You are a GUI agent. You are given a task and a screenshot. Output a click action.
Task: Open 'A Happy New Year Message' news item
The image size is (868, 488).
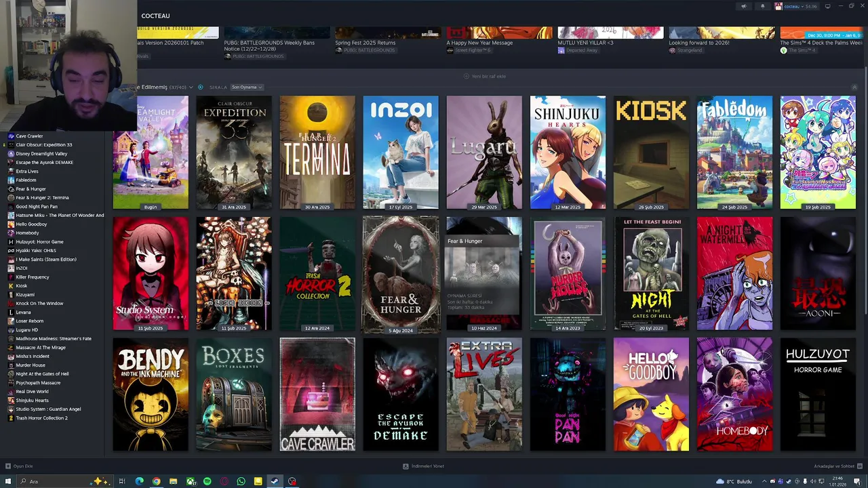point(479,43)
